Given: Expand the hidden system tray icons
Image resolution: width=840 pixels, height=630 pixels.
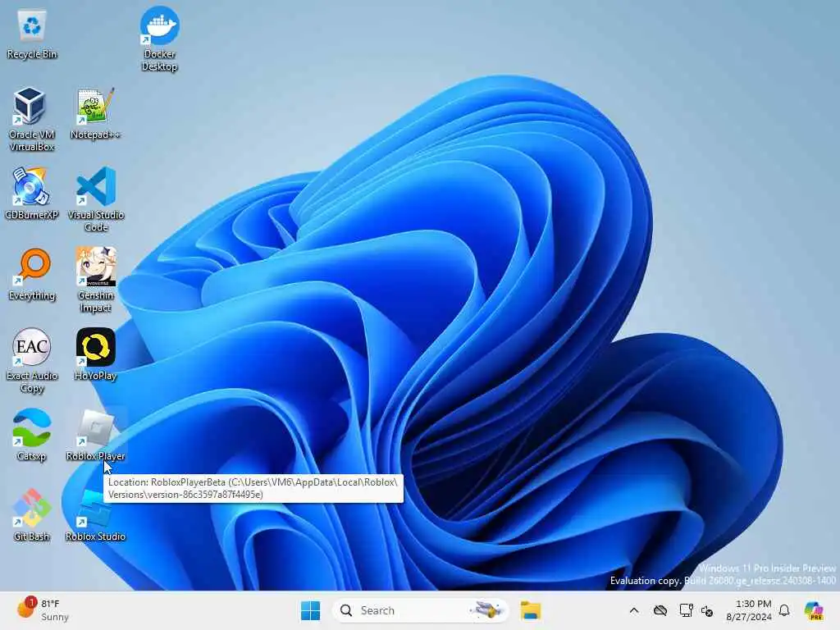Looking at the screenshot, I should point(634,610).
